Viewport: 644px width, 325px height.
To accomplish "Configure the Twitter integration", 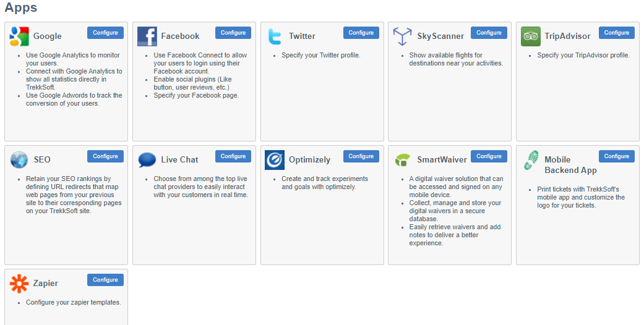I will click(361, 33).
